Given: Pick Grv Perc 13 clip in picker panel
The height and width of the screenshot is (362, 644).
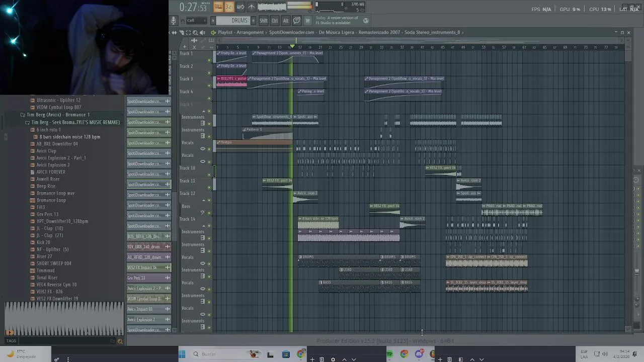Looking at the screenshot, I should (x=149, y=278).
